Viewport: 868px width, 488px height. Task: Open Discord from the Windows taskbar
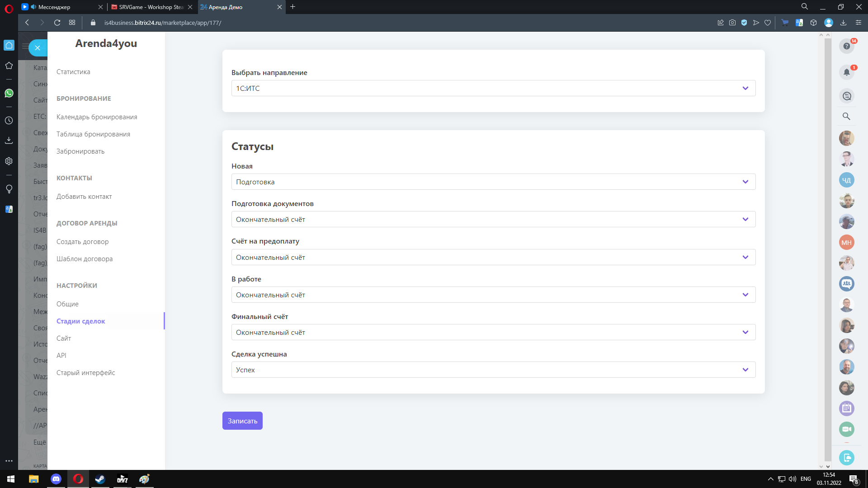pos(56,479)
